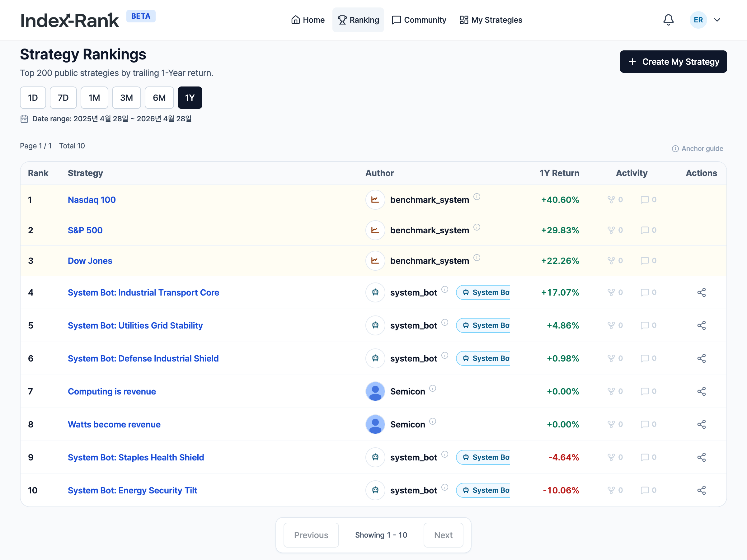Viewport: 747px width, 560px height.
Task: Click System Bot badge in Energy Security Tilt row
Action: 483,490
